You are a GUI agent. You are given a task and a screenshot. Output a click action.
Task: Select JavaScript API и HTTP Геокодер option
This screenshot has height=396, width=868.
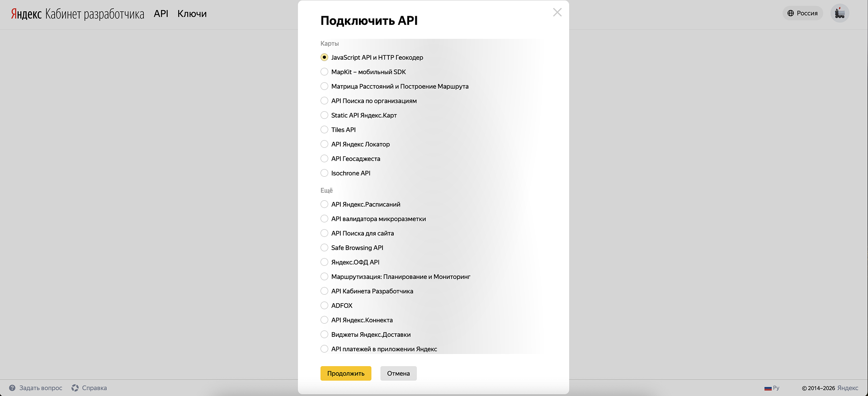click(x=324, y=57)
